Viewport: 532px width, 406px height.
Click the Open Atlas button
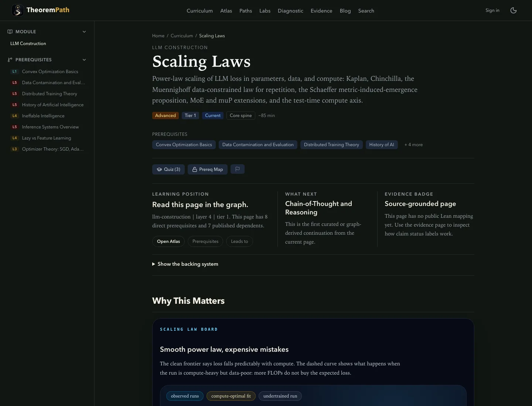[x=168, y=241]
